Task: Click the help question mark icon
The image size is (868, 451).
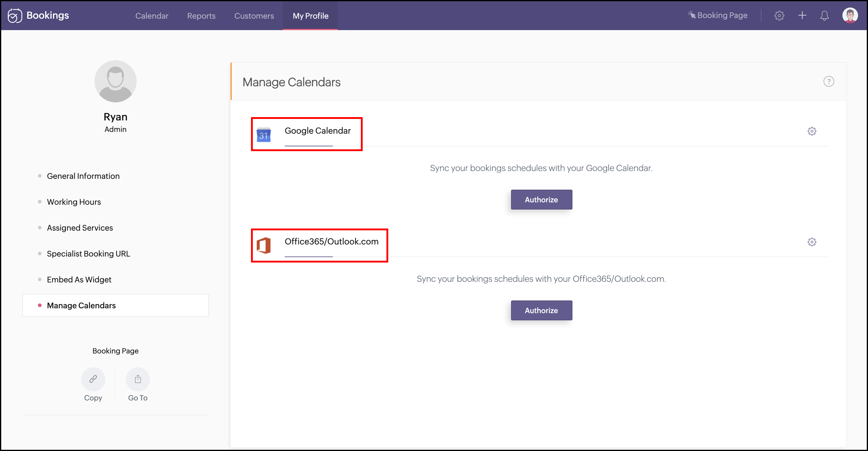Action: [828, 82]
